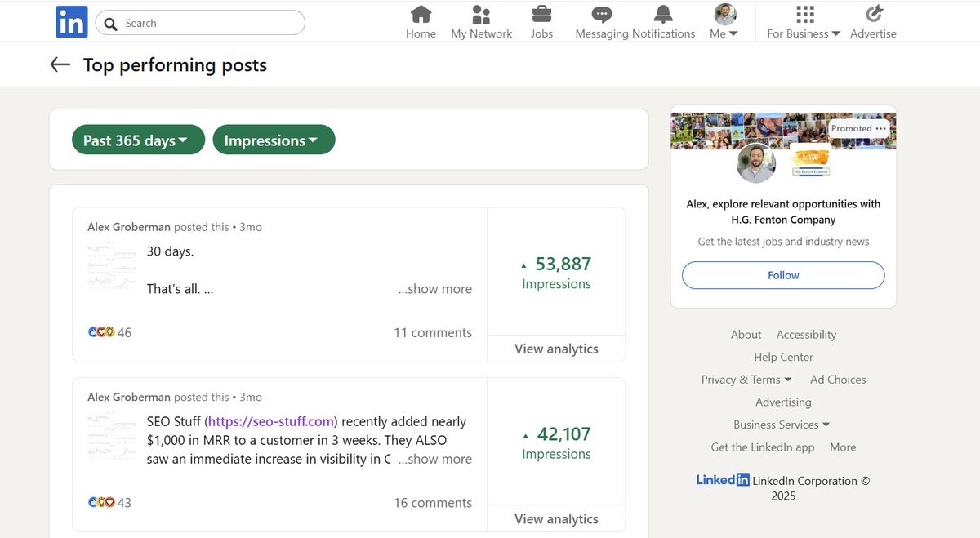Image resolution: width=980 pixels, height=538 pixels.
Task: Open the Promoted ad options ellipsis
Action: (x=880, y=128)
